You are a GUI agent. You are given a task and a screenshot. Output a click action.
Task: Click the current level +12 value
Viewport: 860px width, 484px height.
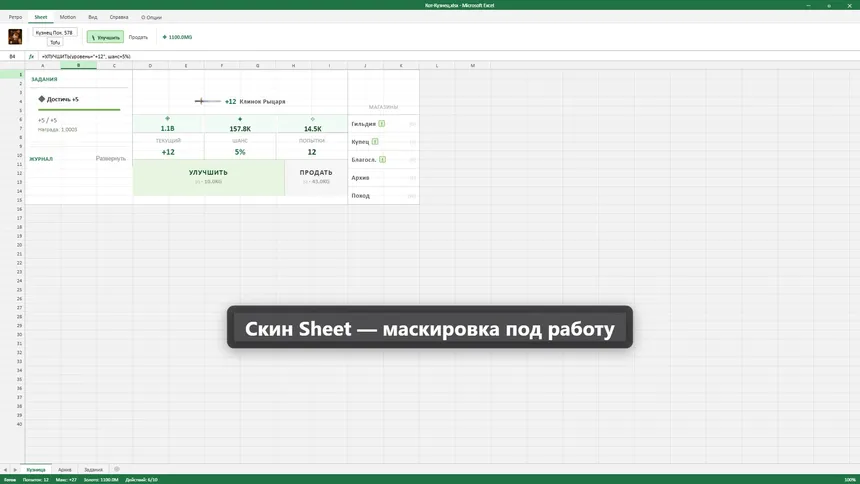[168, 152]
